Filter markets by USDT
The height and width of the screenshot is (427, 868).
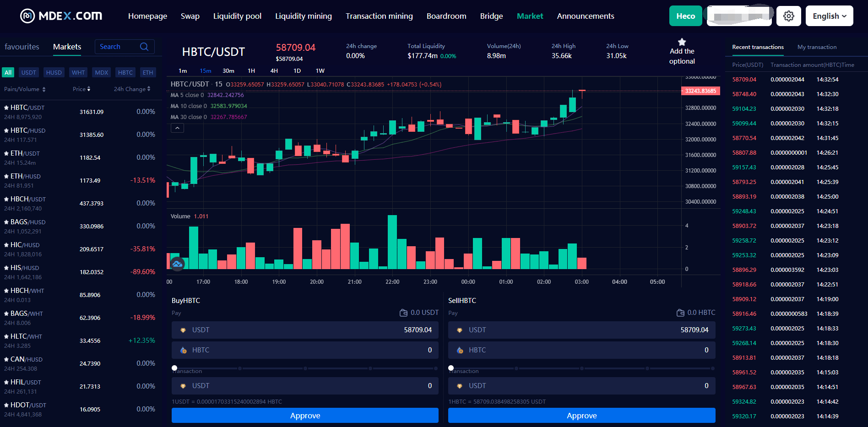[28, 72]
